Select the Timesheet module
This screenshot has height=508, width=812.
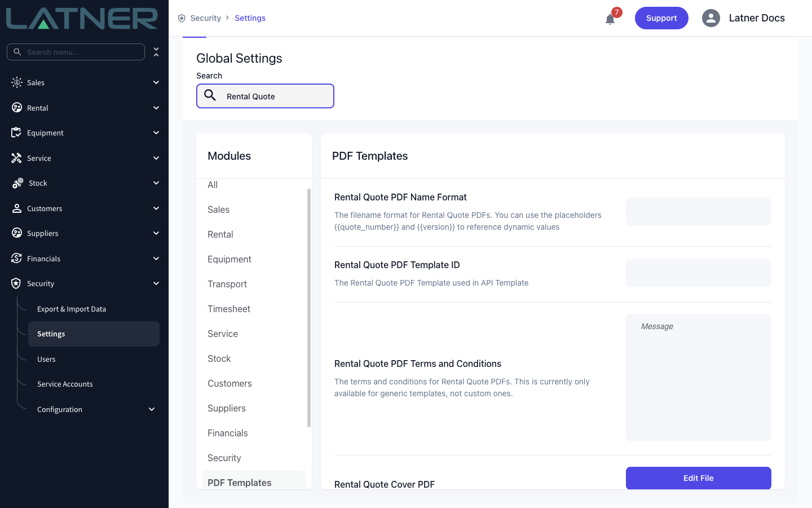tap(229, 309)
